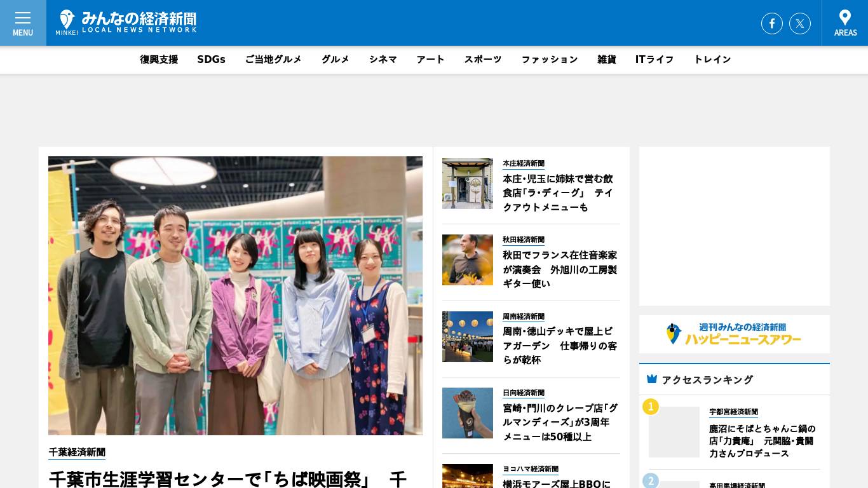Open the X (Twitter) icon in the header
The image size is (868, 488).
[x=800, y=24]
